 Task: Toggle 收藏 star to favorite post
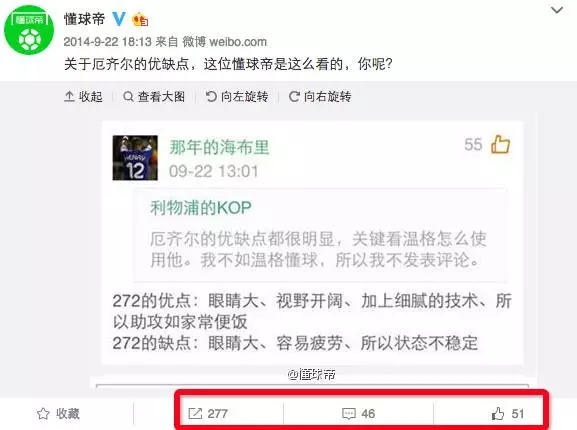click(59, 414)
